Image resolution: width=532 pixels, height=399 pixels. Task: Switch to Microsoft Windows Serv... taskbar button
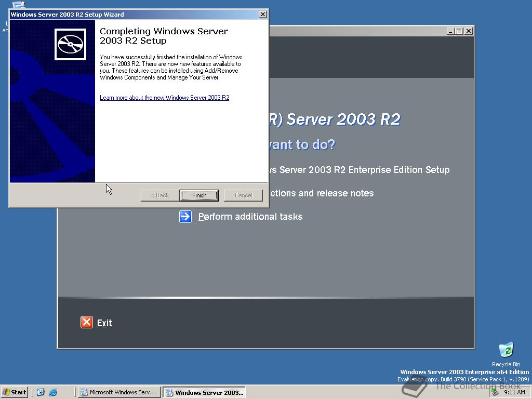click(118, 392)
